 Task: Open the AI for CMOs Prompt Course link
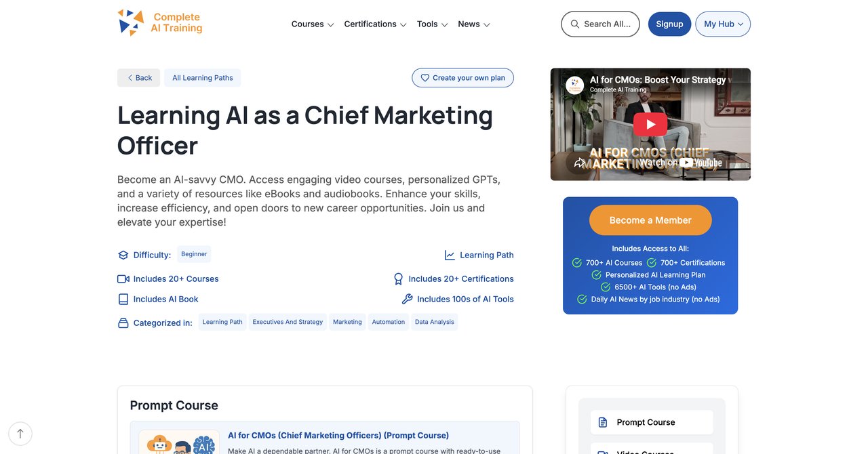coord(338,435)
